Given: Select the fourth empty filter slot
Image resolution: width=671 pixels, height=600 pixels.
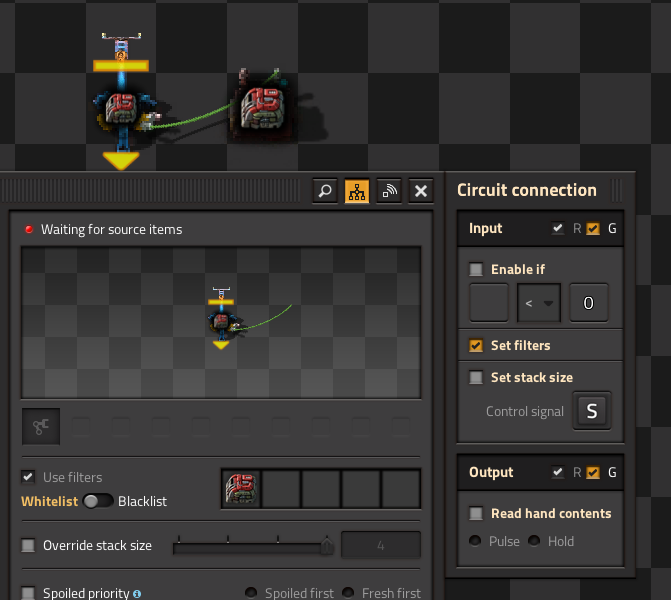Looking at the screenshot, I should 361,489.
